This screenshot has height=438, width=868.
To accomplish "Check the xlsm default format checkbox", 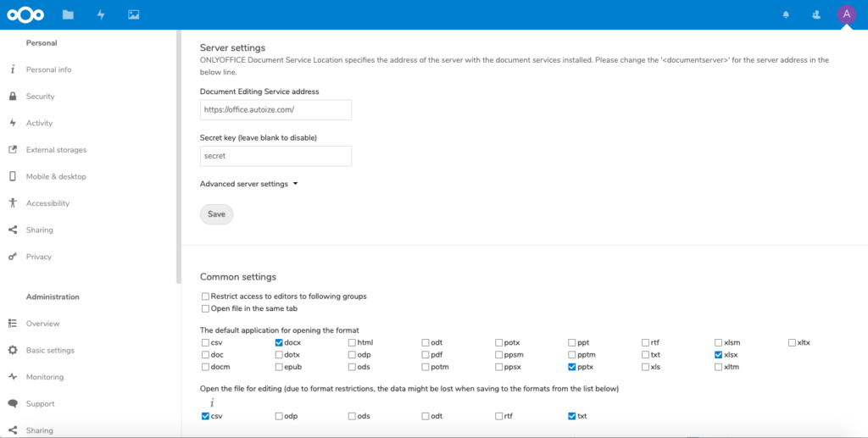I will pyautogui.click(x=719, y=343).
